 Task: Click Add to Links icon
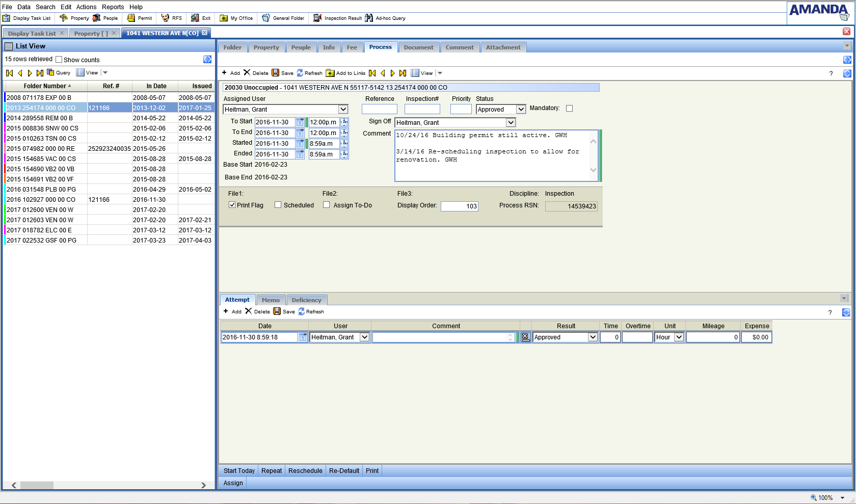[x=330, y=73]
